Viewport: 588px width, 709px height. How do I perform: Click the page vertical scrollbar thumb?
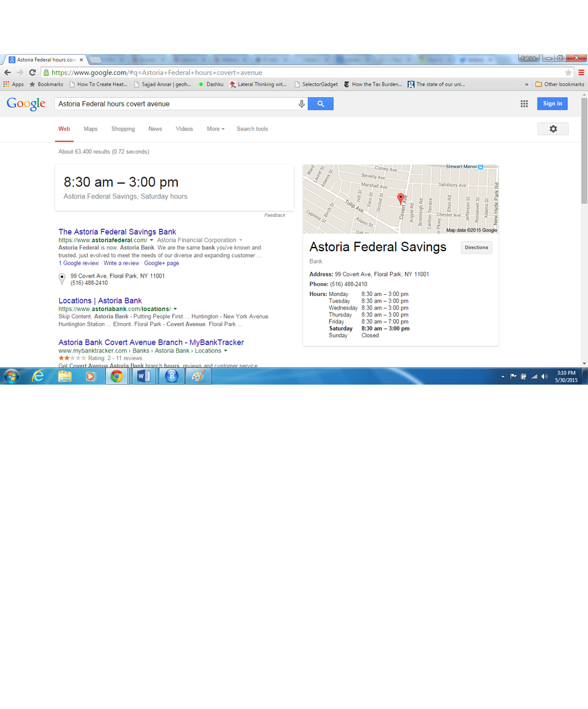click(584, 150)
